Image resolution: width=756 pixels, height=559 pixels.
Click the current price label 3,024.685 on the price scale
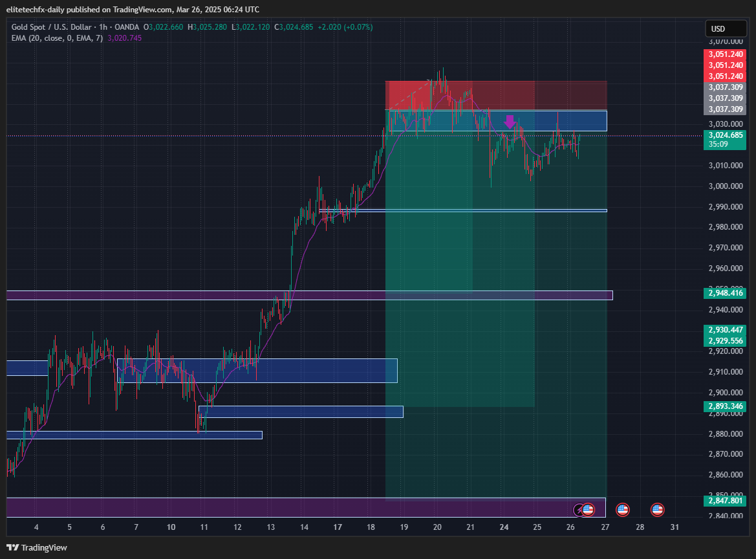[x=725, y=135]
